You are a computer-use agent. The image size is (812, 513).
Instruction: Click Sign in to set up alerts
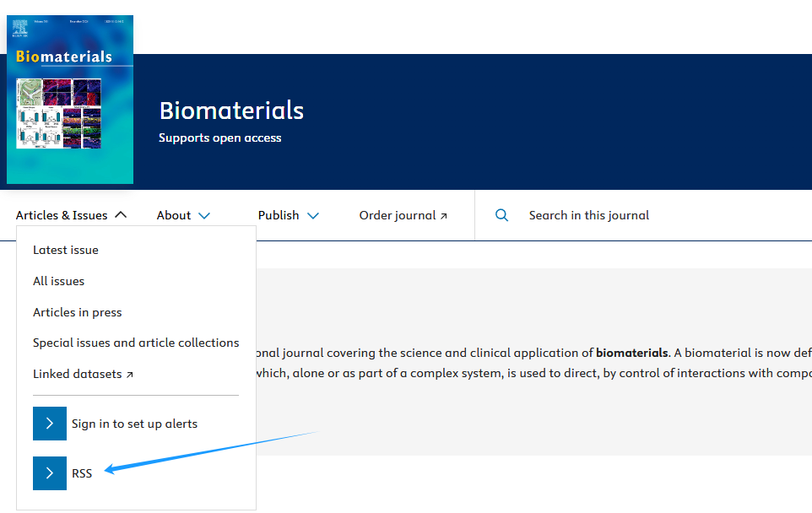tap(134, 424)
